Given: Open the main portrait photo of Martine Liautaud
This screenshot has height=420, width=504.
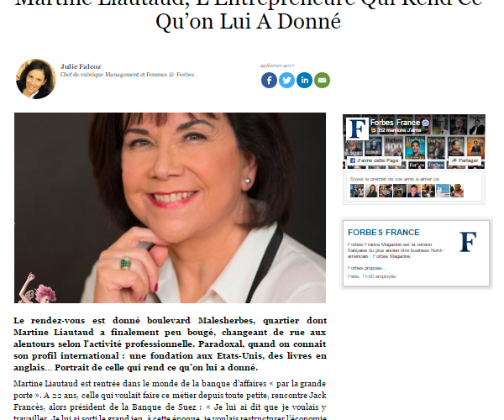Looking at the screenshot, I should point(170,207).
